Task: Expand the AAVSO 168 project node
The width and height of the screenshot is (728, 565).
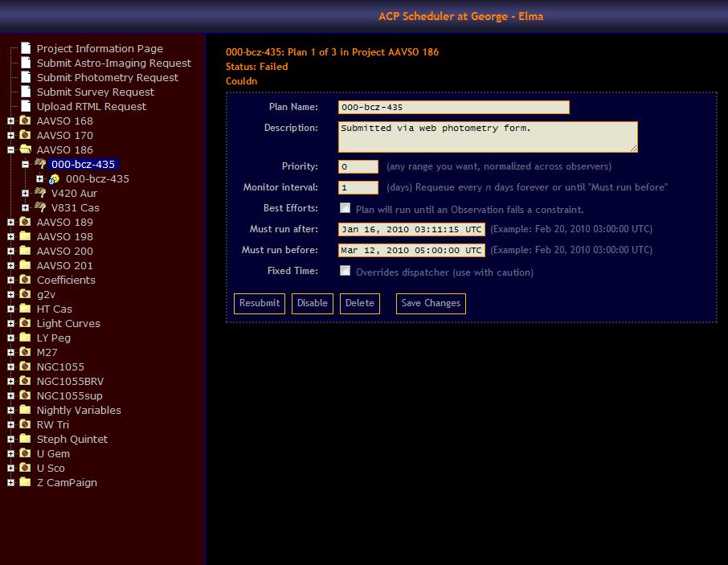Action: pyautogui.click(x=10, y=121)
